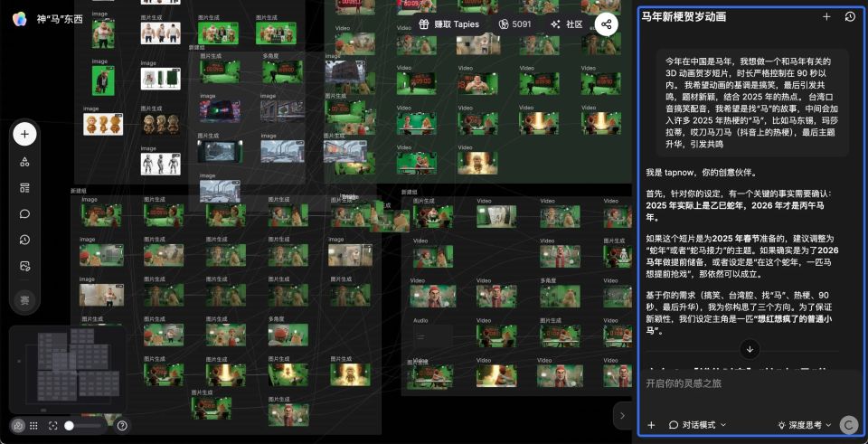This screenshot has height=444, width=868.
Task: Select the gray building sketch image node
Action: 282,111
